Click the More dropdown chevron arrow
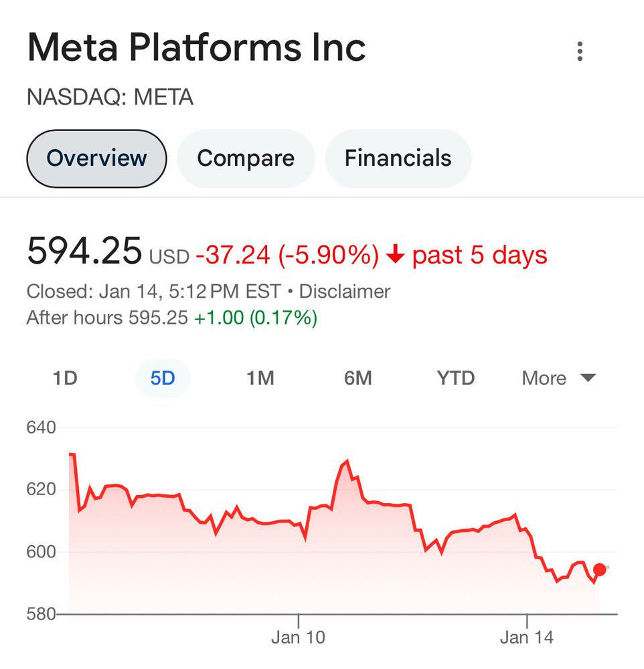 point(586,378)
